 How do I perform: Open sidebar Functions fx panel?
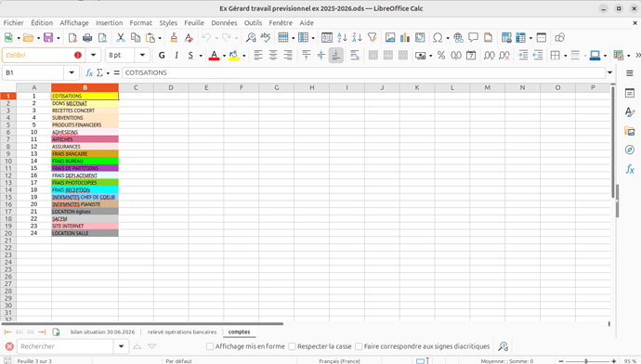[630, 169]
